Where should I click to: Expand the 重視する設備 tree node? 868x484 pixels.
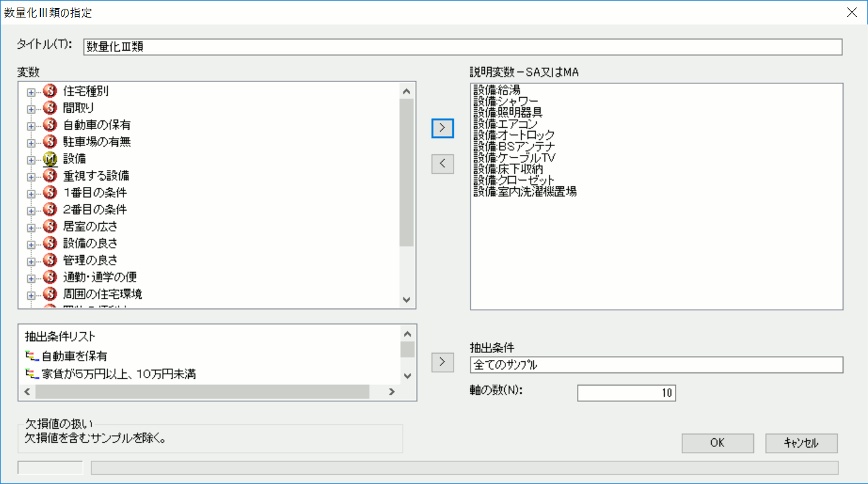tap(31, 177)
